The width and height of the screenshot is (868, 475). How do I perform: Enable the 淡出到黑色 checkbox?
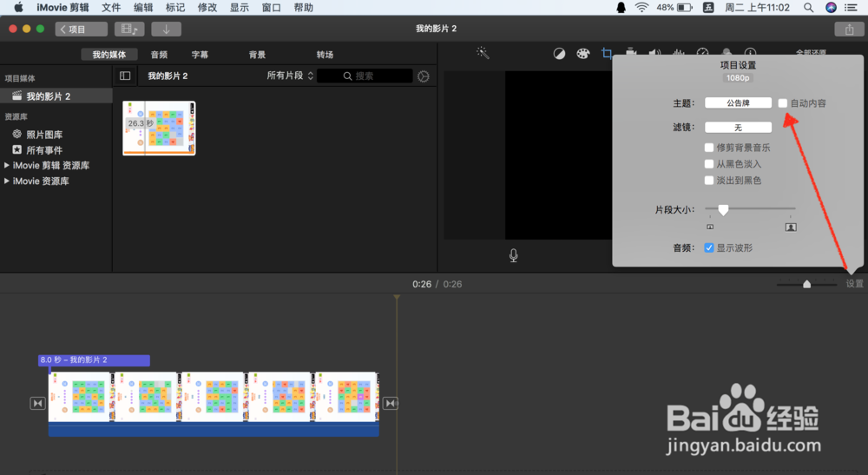[x=709, y=181]
